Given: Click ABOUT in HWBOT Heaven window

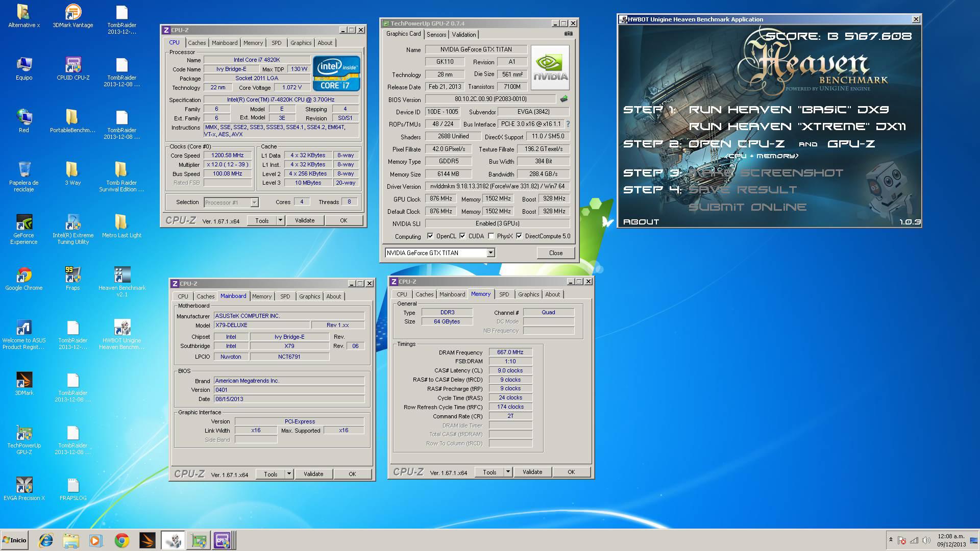Looking at the screenshot, I should [641, 222].
